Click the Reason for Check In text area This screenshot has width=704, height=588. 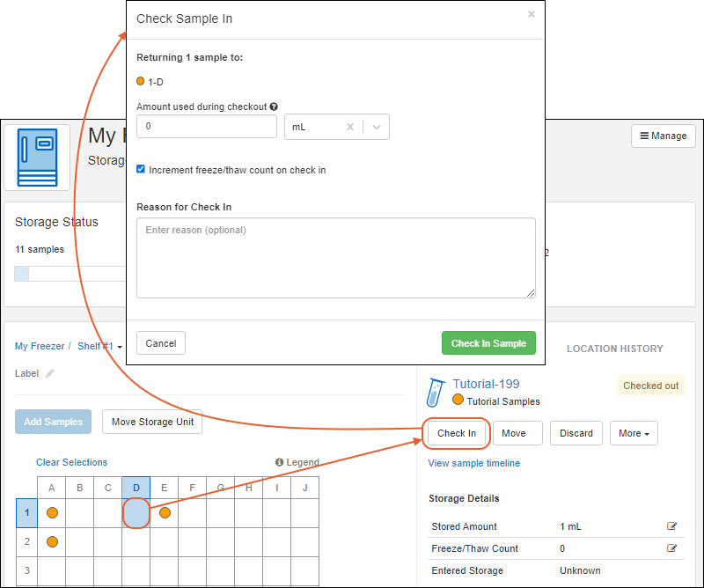click(x=335, y=257)
